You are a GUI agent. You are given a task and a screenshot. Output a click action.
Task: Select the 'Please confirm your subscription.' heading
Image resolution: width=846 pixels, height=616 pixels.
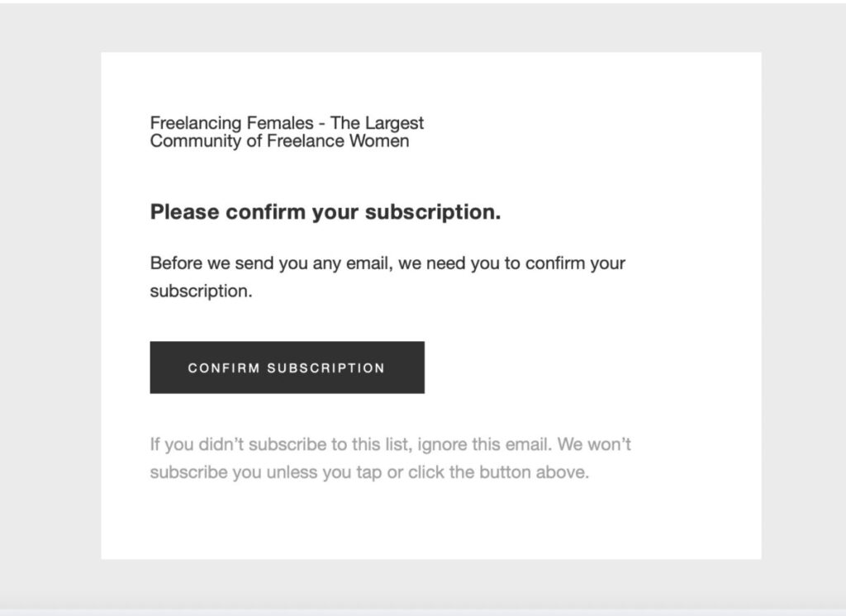coord(326,212)
